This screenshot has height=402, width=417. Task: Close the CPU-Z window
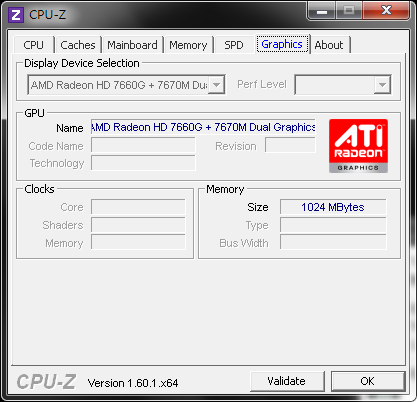[x=386, y=11]
